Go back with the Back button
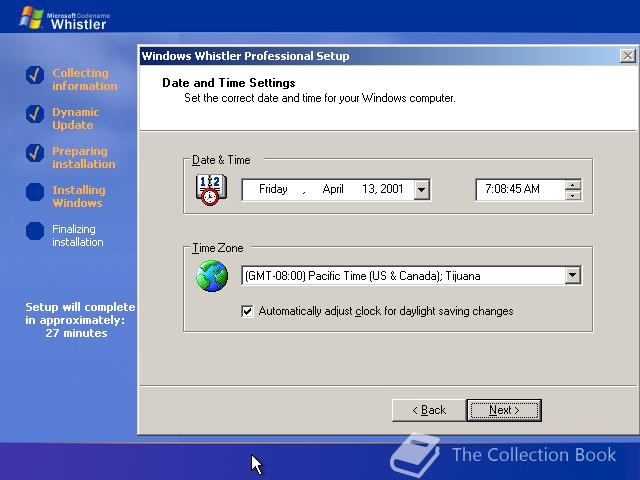This screenshot has height=480, width=640. pyautogui.click(x=429, y=410)
